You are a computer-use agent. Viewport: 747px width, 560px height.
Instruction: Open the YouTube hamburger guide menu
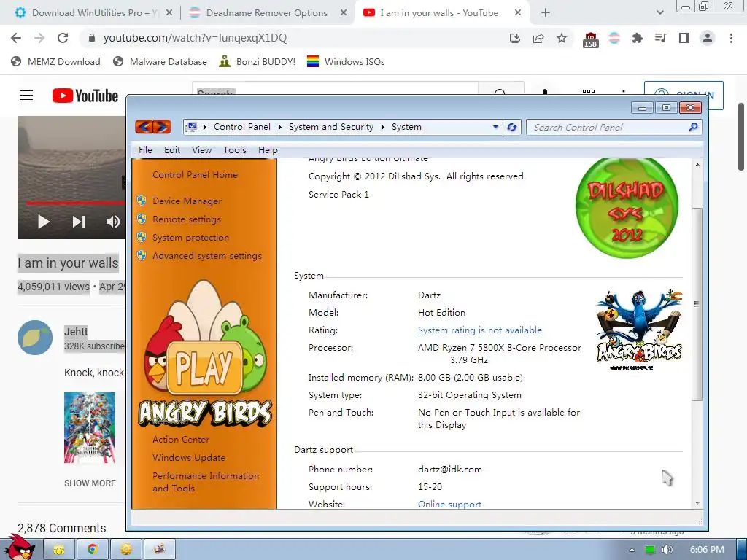tap(26, 96)
